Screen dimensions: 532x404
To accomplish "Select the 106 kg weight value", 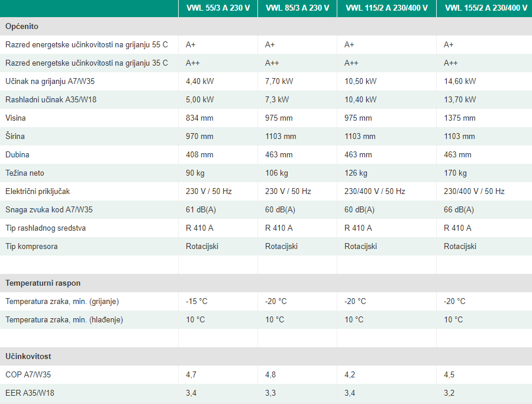I will [x=276, y=173].
